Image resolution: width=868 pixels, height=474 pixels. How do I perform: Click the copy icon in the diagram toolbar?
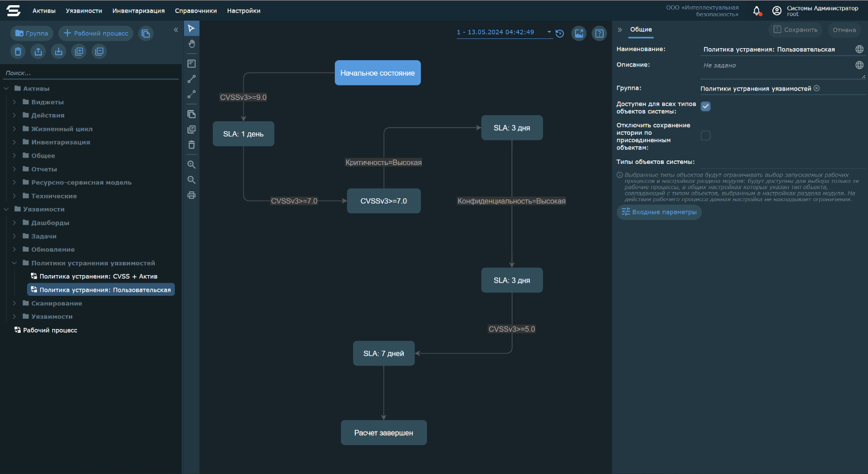[x=191, y=114]
